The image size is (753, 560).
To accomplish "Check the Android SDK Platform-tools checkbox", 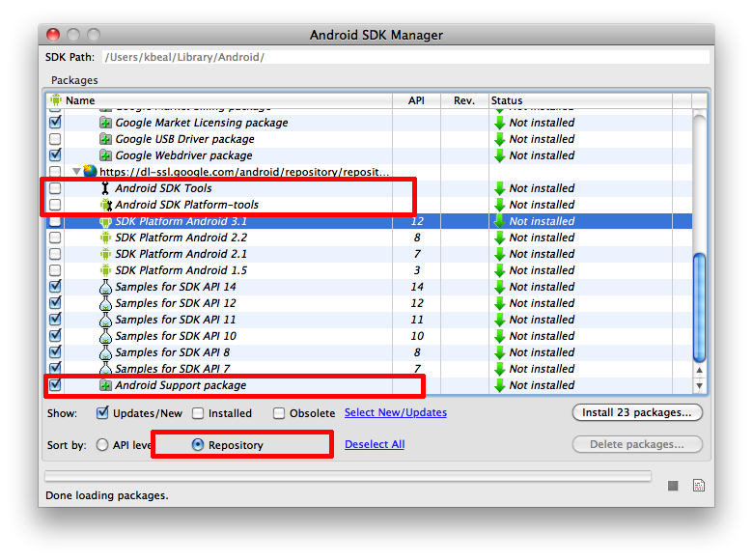I will coord(55,205).
